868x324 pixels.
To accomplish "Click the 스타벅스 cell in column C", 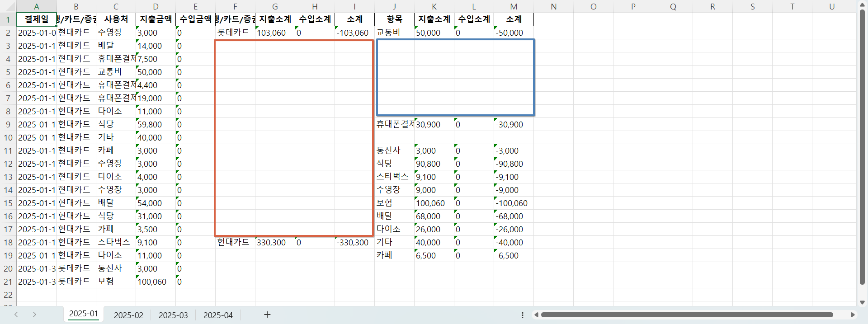I will [116, 242].
